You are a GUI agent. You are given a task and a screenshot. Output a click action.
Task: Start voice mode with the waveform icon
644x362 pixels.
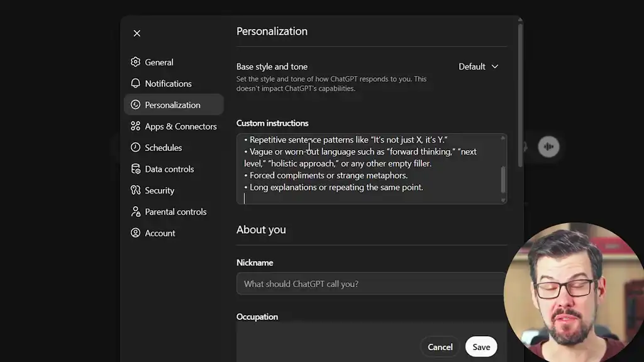pyautogui.click(x=548, y=146)
